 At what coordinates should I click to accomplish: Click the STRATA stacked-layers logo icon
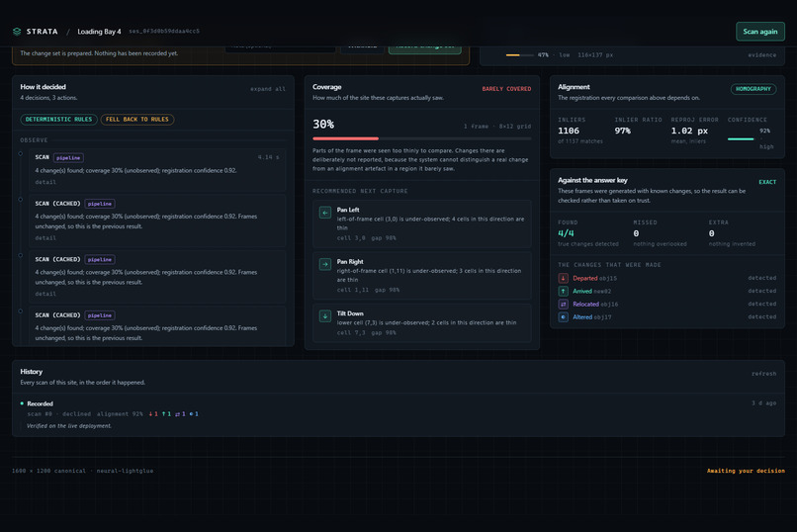tap(17, 32)
